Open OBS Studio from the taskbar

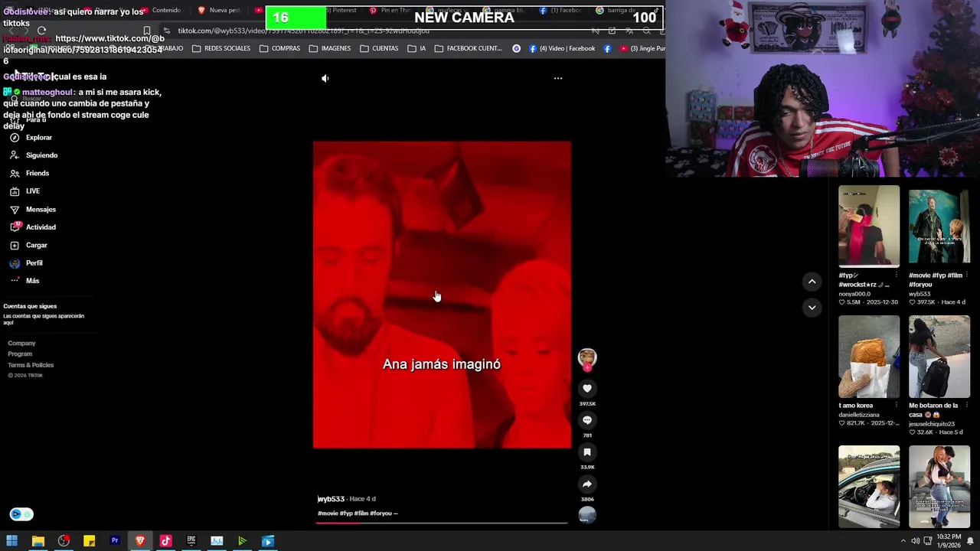[64, 541]
